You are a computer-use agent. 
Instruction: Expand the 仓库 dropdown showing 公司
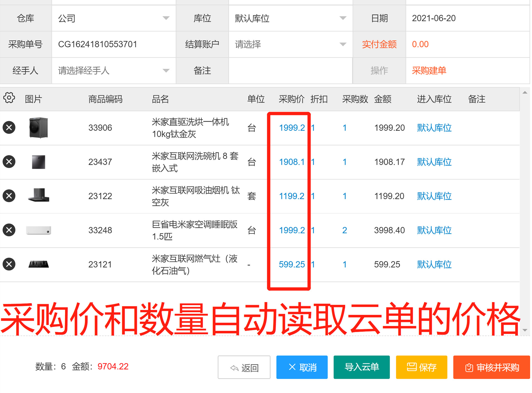(114, 18)
